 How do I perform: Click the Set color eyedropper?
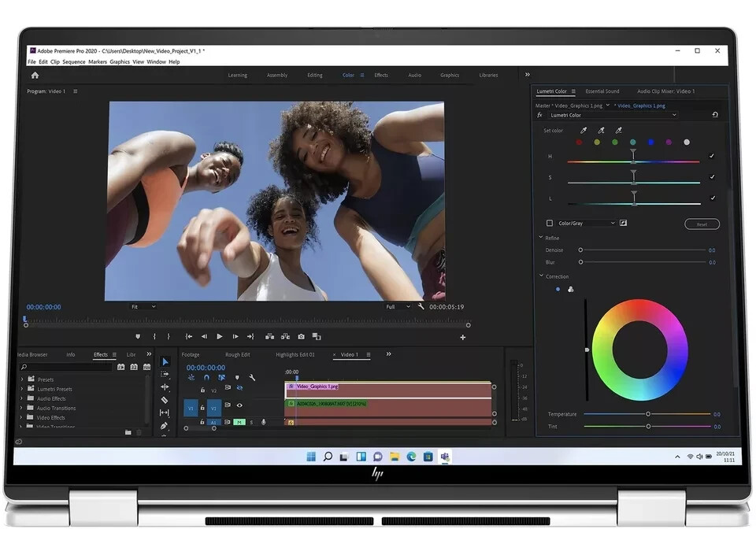coord(584,130)
